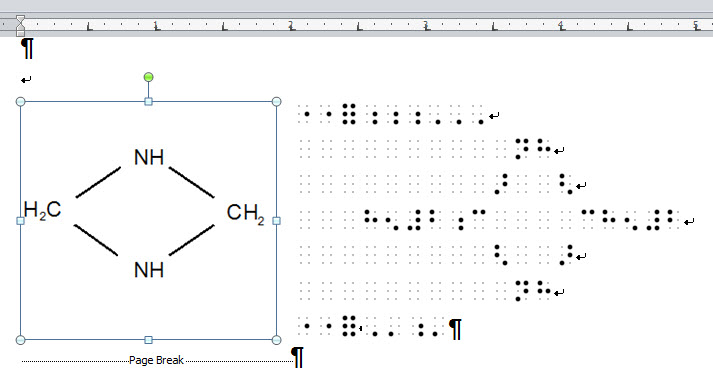Click the indent marker on the ruler

click(x=20, y=25)
